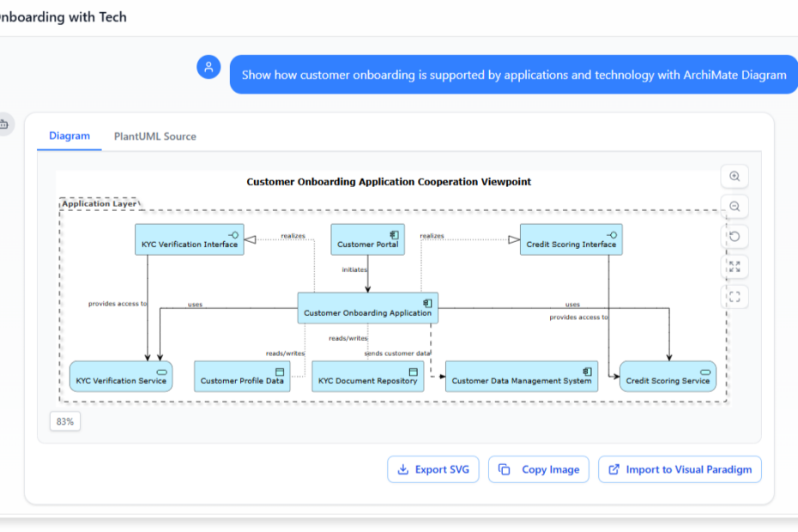Click the Customer Portal component box
Screen dimensions: 798x532
(367, 239)
